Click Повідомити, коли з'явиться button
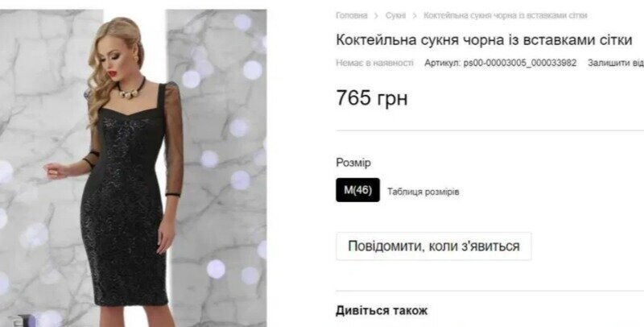Image resolution: width=644 pixels, height=327 pixels. click(434, 246)
